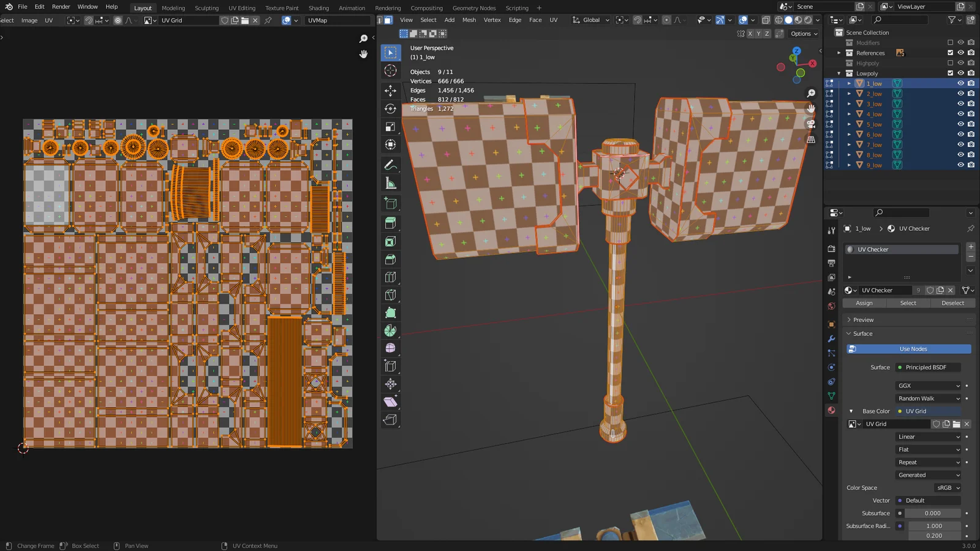Click the Base Color UV Grid field
This screenshot has height=551, width=980.
pos(927,411)
